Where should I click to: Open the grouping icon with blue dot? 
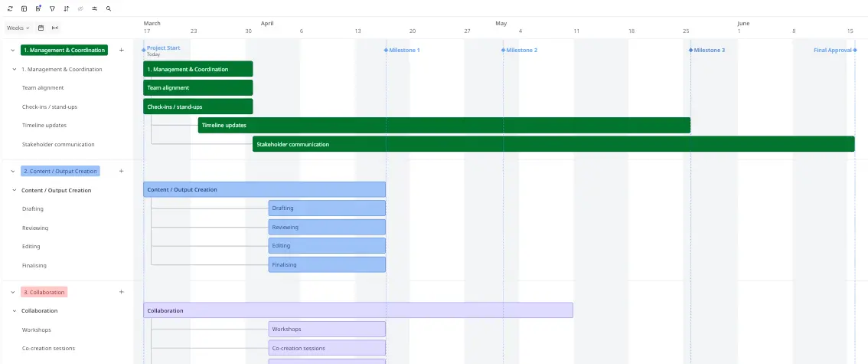(x=38, y=9)
